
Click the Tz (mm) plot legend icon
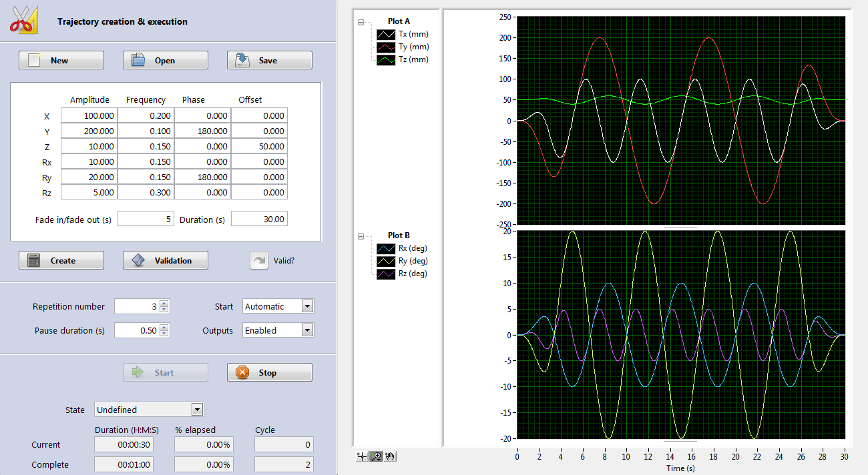pos(386,59)
